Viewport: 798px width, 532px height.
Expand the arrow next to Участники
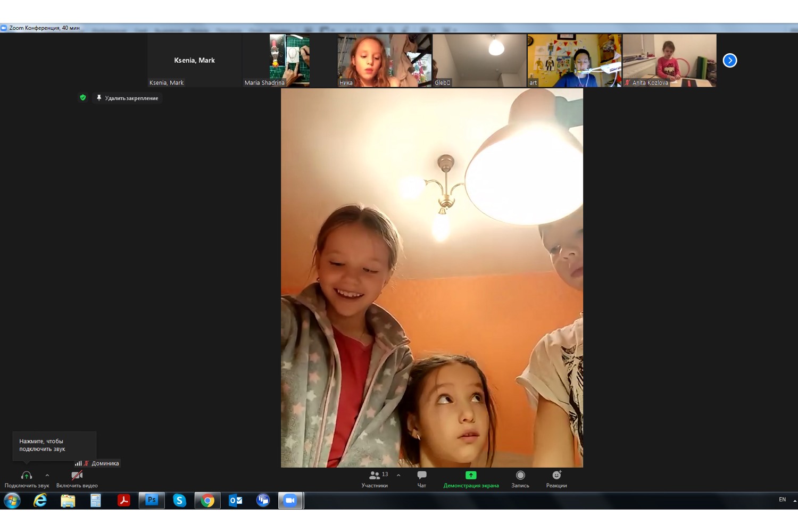398,475
